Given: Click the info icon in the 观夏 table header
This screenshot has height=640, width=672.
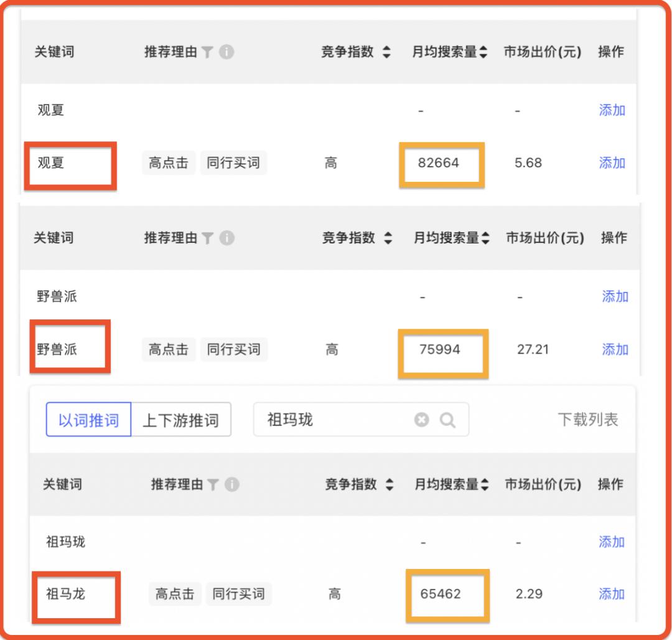Looking at the screenshot, I should click(x=226, y=52).
